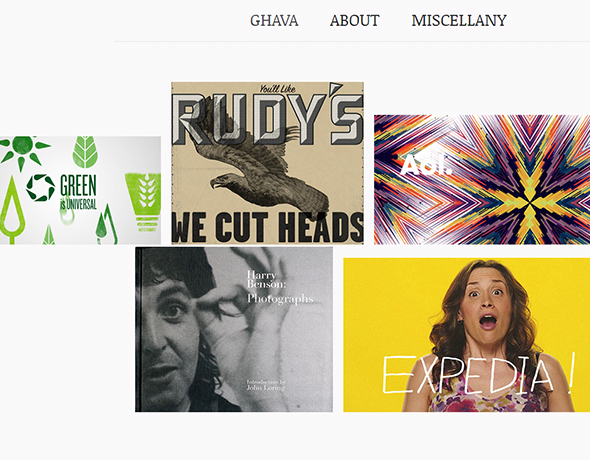
Task: Click the WE CUT HEADS text
Action: click(268, 227)
